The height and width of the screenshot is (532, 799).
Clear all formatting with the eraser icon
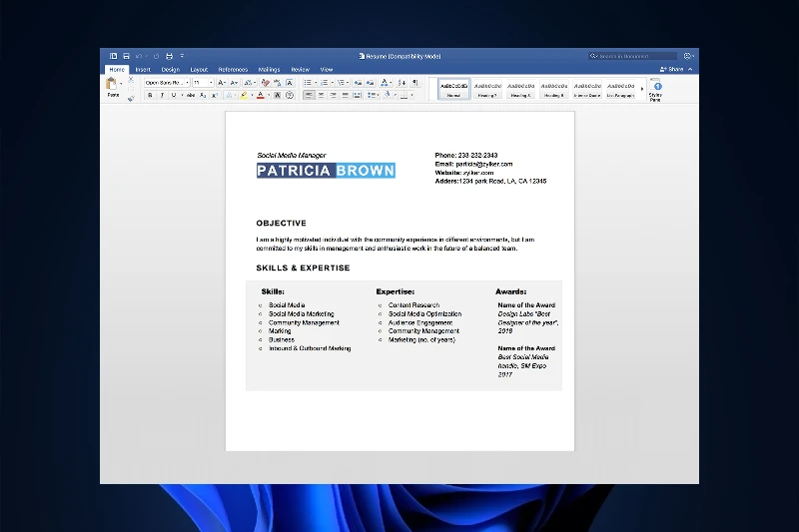pyautogui.click(x=265, y=83)
